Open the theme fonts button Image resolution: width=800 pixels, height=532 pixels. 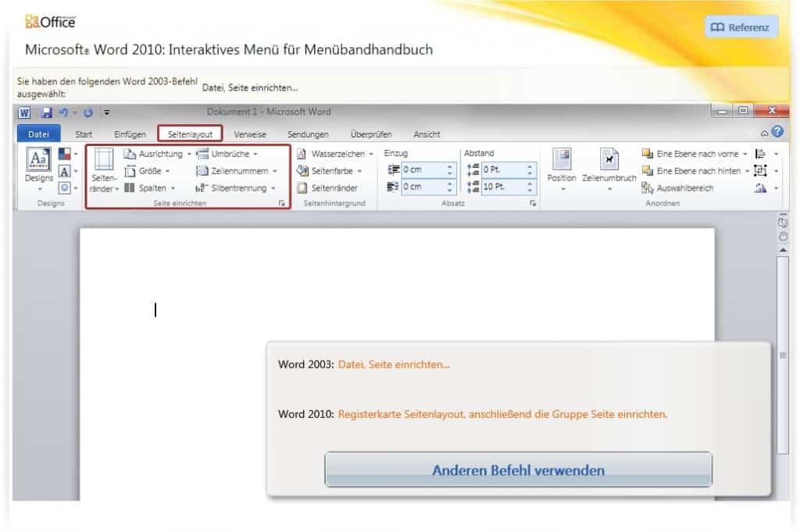point(69,171)
